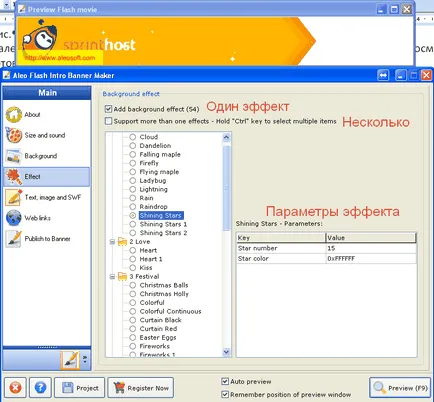Click the magnifier icon on Preview (F9)
434x402 pixels.
coord(379,388)
